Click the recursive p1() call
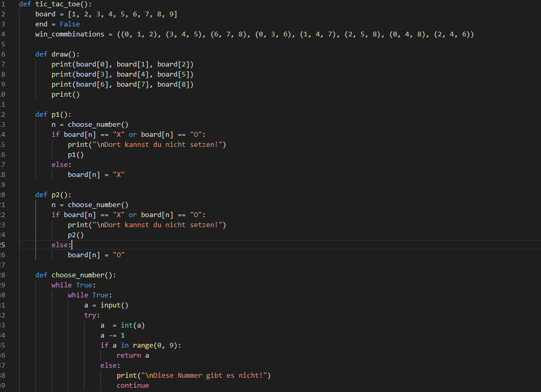 point(76,154)
